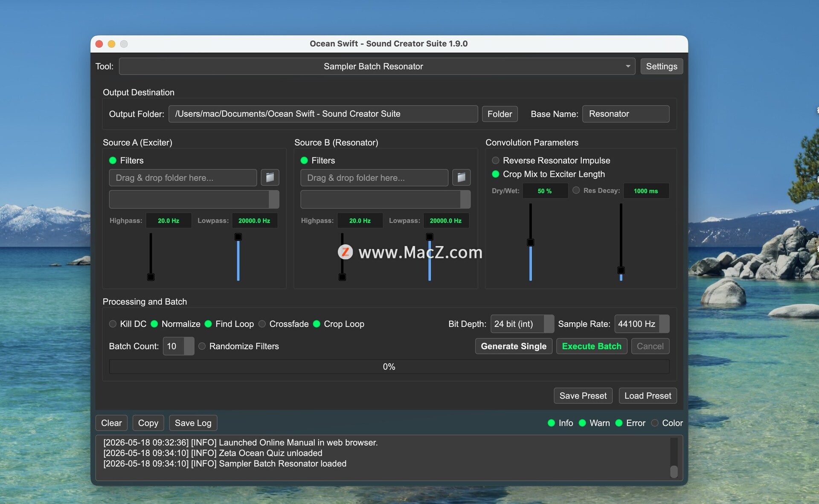Click Source B drag & drop folder field

coord(374,178)
